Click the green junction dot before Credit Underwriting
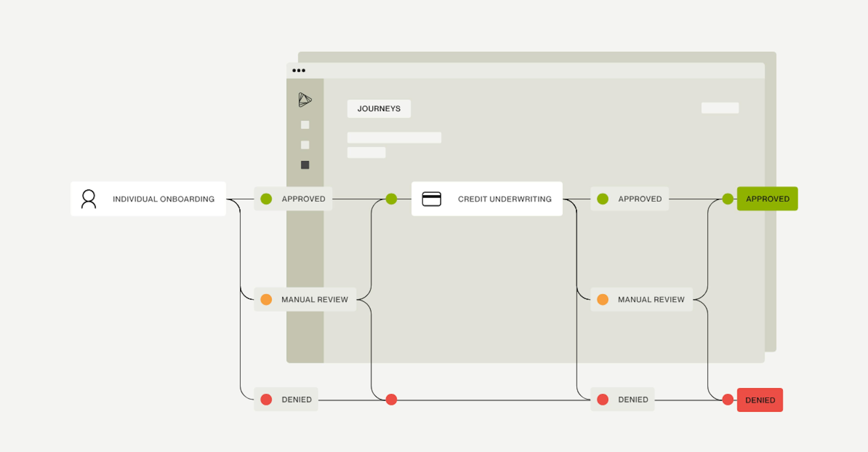The height and width of the screenshot is (452, 868). point(391,199)
